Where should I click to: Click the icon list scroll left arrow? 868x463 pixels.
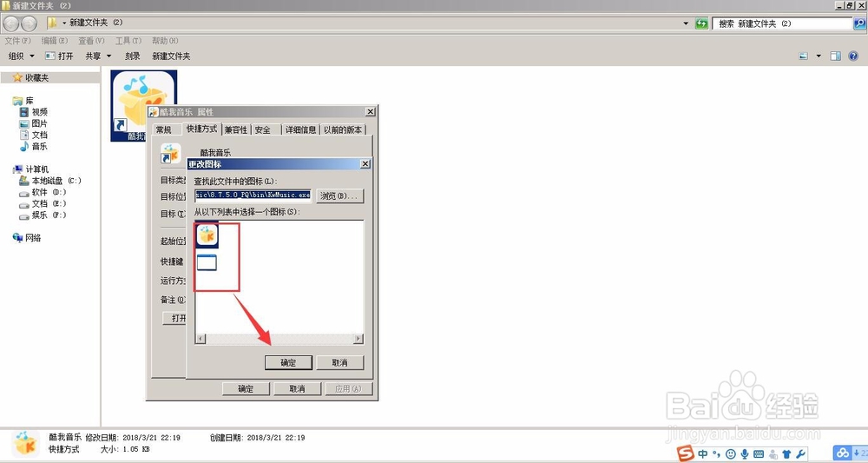point(201,339)
